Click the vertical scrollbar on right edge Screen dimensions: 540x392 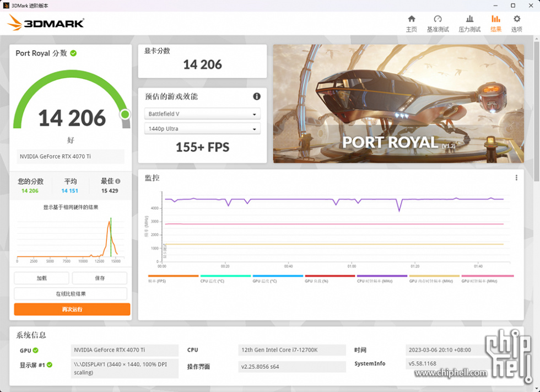(537, 110)
